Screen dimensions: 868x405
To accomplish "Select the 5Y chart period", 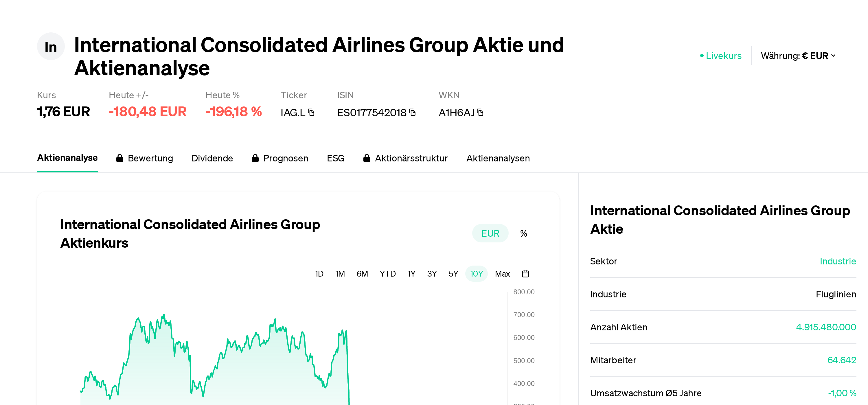I will [x=453, y=274].
